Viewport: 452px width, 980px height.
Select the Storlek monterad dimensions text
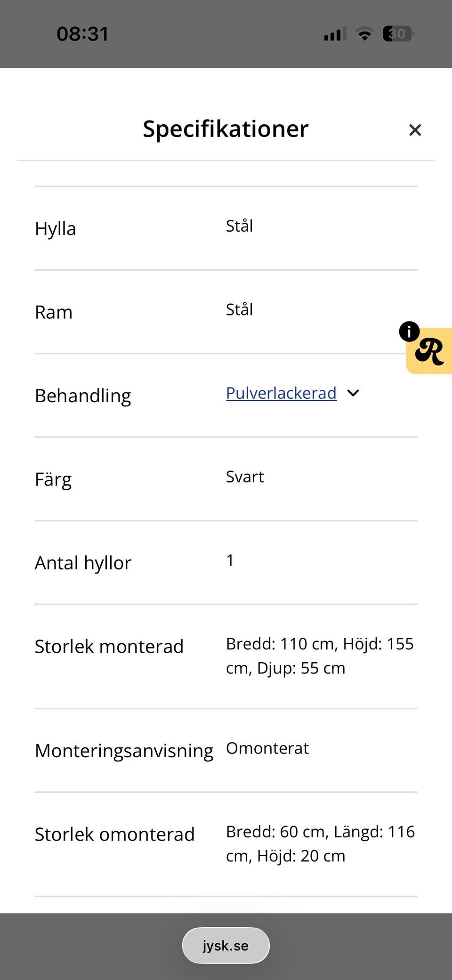pyautogui.click(x=320, y=656)
